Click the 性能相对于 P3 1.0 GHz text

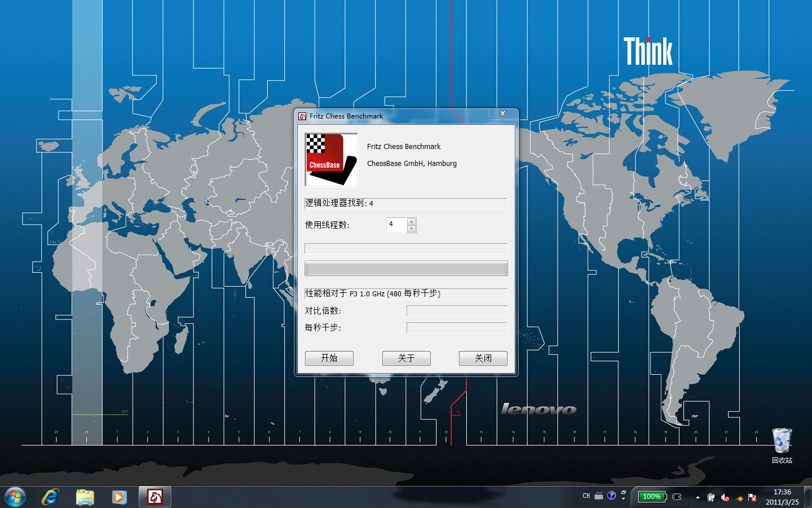[373, 294]
